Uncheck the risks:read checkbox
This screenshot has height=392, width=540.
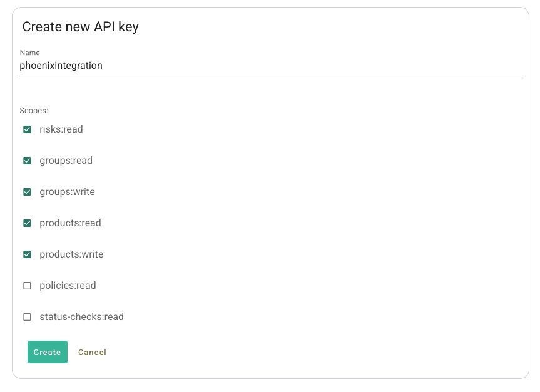click(27, 129)
